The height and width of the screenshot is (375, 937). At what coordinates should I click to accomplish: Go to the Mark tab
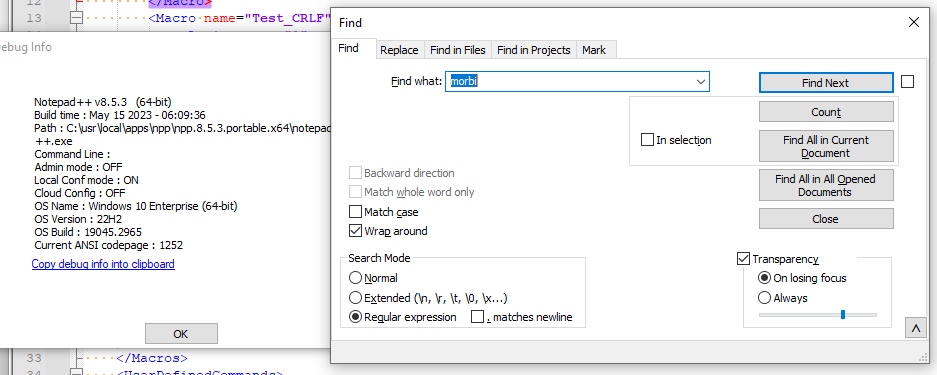point(594,50)
